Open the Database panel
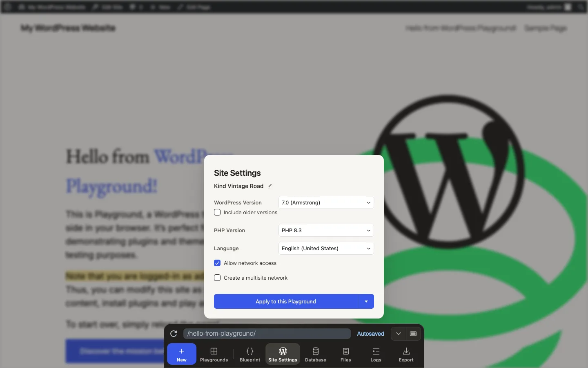The width and height of the screenshot is (588, 368). coord(316,354)
